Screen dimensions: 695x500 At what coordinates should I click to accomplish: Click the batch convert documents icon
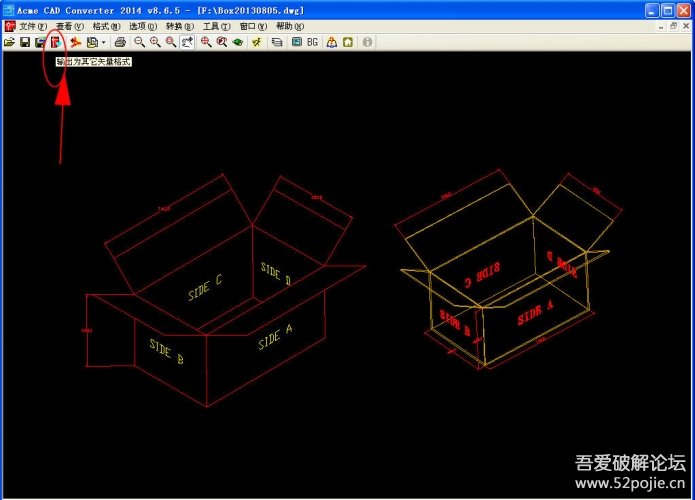[92, 43]
